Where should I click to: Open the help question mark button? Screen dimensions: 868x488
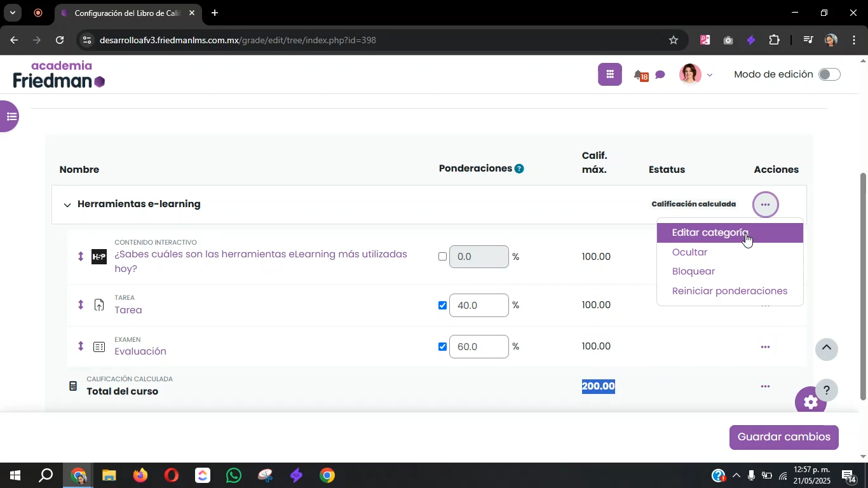(827, 390)
